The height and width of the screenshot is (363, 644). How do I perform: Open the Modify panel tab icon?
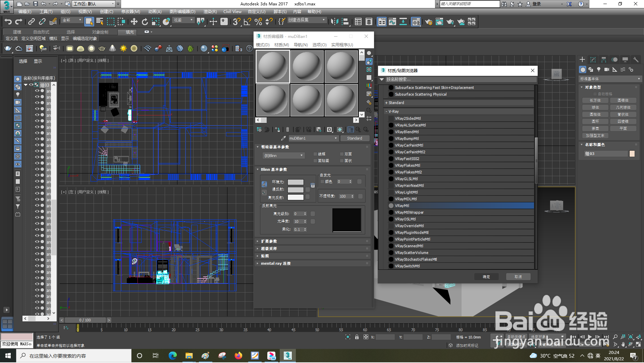point(593,60)
